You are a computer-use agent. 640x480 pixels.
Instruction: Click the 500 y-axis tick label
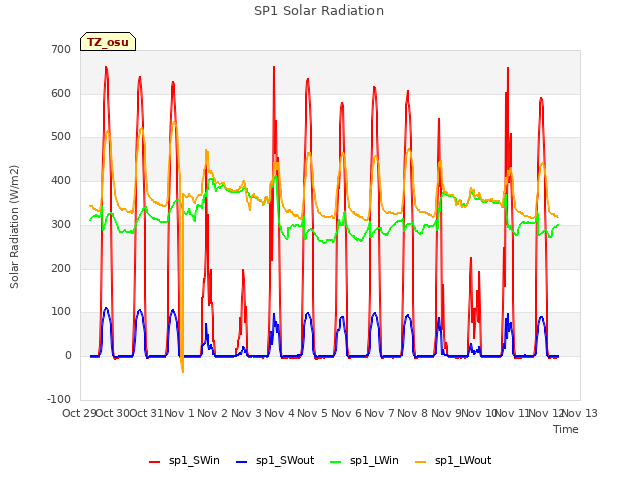tap(61, 137)
